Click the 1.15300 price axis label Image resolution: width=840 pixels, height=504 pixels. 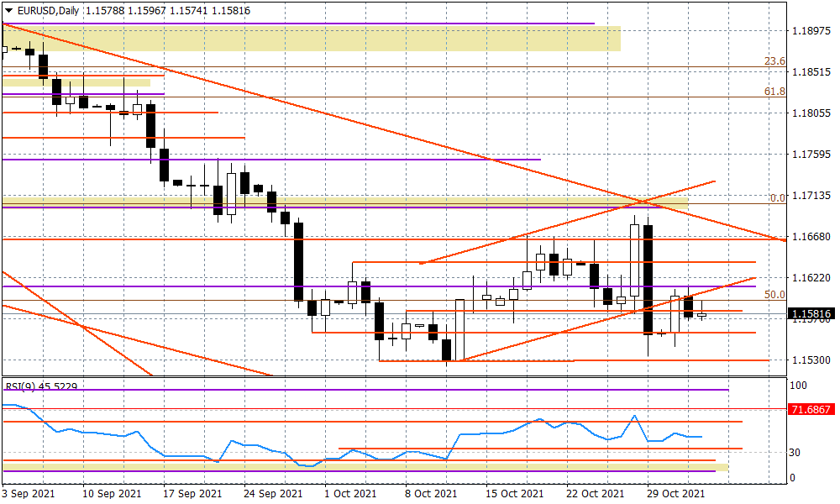pyautogui.click(x=811, y=360)
